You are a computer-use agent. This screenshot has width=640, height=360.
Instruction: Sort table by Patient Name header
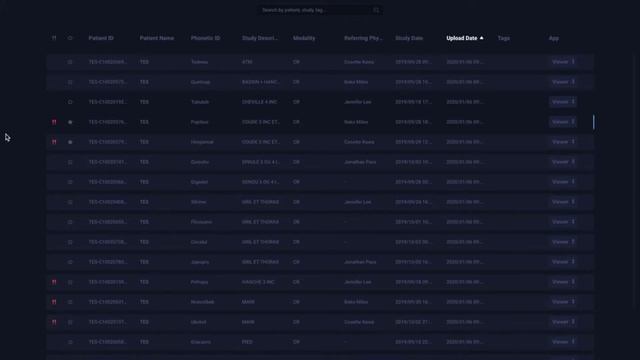[157, 38]
